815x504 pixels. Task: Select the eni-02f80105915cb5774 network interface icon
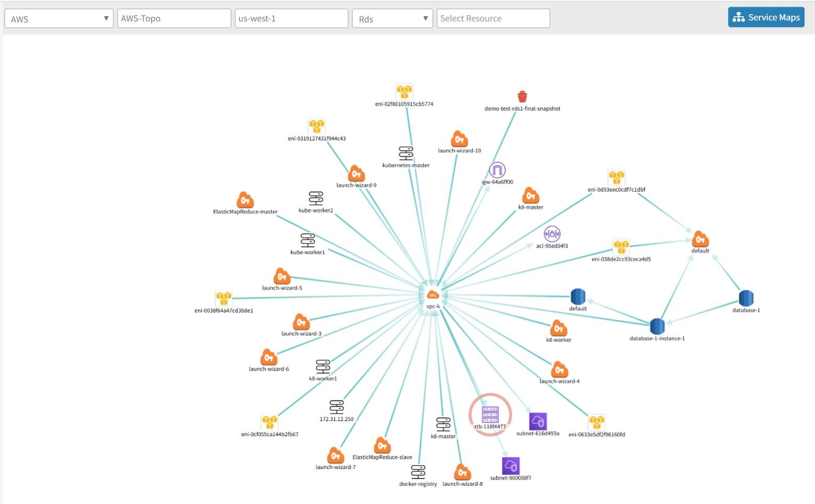(404, 91)
